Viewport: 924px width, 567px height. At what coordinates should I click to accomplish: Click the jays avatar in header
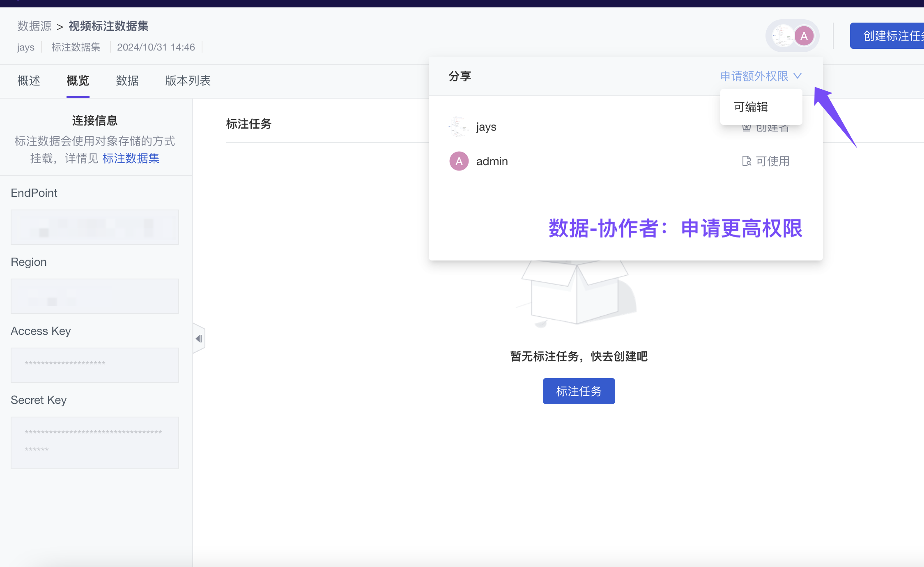(x=783, y=36)
